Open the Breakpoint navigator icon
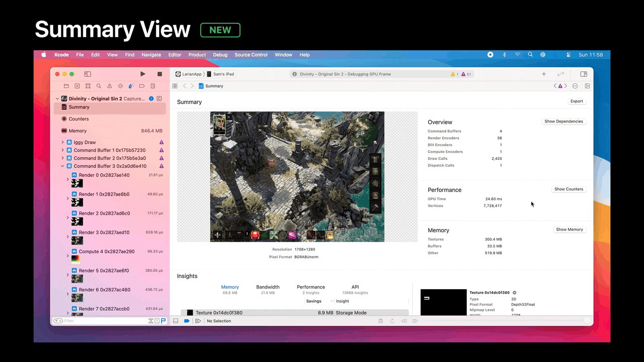The height and width of the screenshot is (362, 644). (142, 86)
